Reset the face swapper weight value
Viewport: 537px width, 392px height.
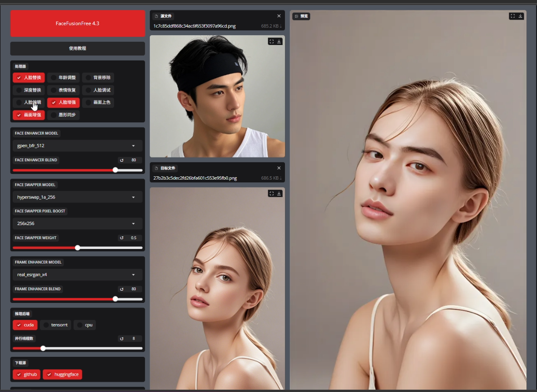pos(122,238)
